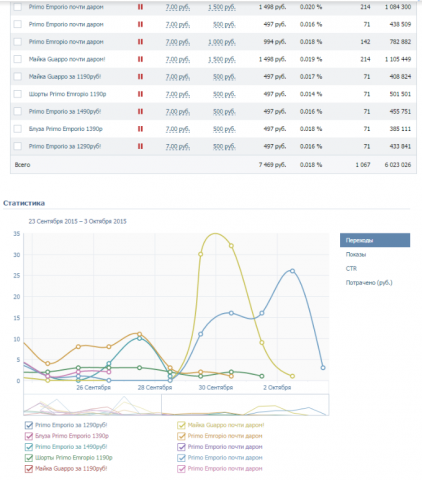Click status icon for Primo Emporio за 1490руб! row
Screen dimensions: 422x480
point(140,111)
